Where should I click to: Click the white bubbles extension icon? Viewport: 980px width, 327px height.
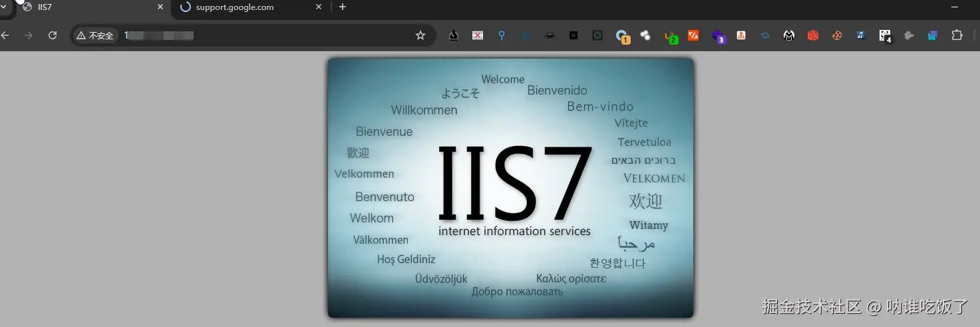coord(645,35)
